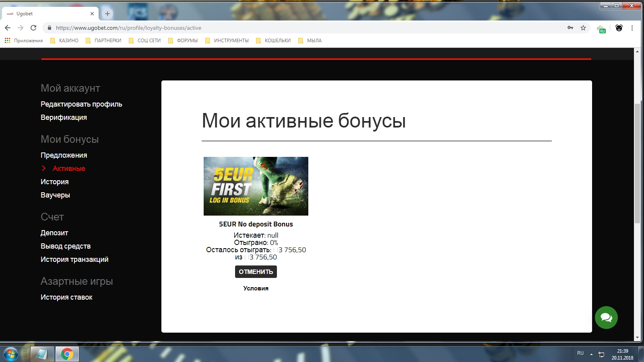Open Chrome three-dot menu

point(632,28)
